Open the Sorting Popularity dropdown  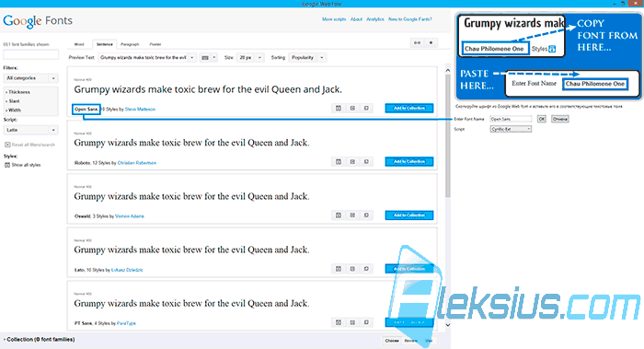307,57
